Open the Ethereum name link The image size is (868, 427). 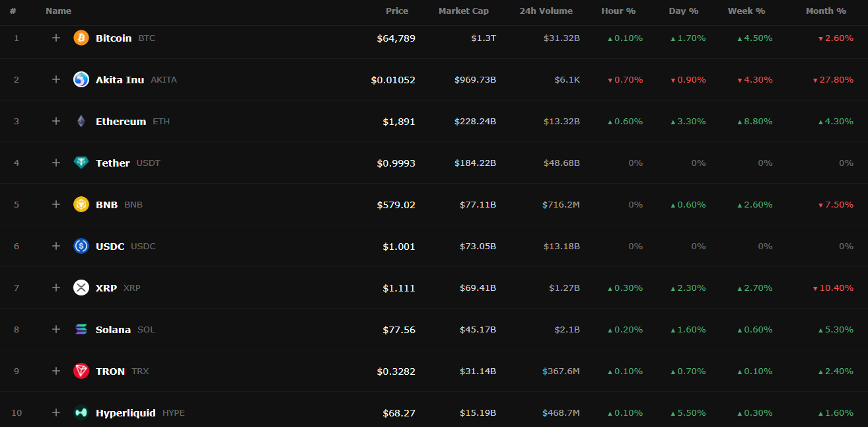coord(121,122)
